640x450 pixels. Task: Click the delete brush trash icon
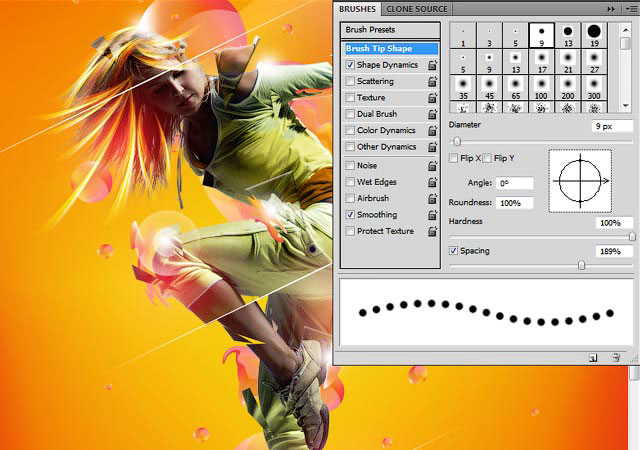pyautogui.click(x=616, y=358)
